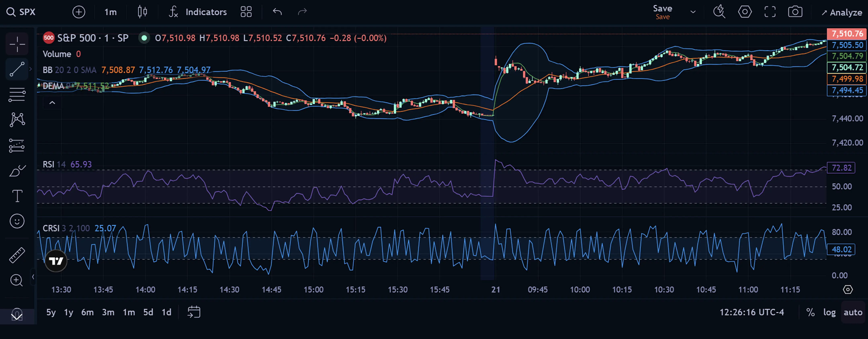Set the range to 5y
The image size is (868, 339).
pyautogui.click(x=51, y=312)
